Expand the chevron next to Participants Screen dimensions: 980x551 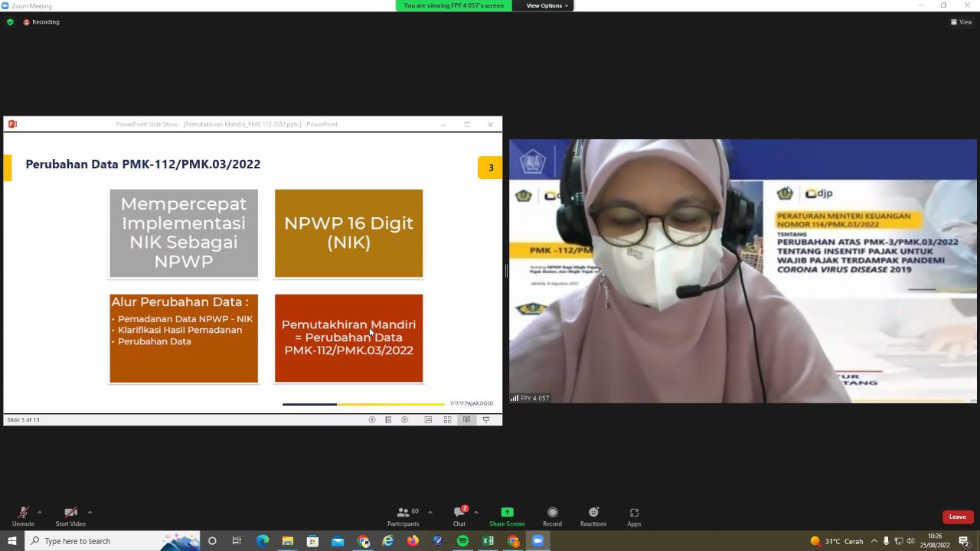pyautogui.click(x=430, y=513)
